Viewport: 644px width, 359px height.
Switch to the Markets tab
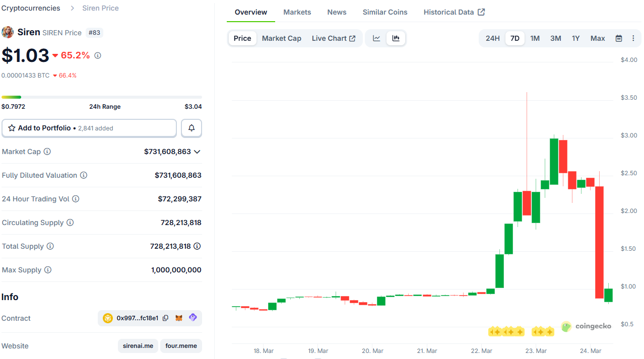pyautogui.click(x=297, y=12)
